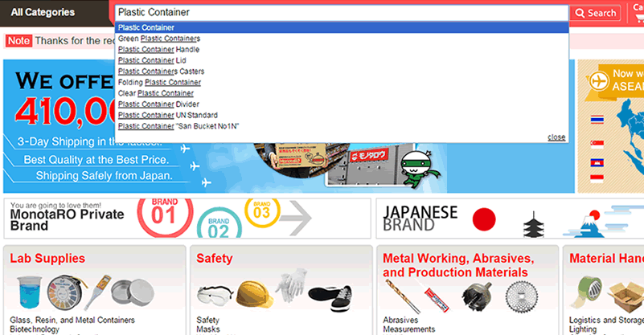Open the Abrasives link

point(400,321)
